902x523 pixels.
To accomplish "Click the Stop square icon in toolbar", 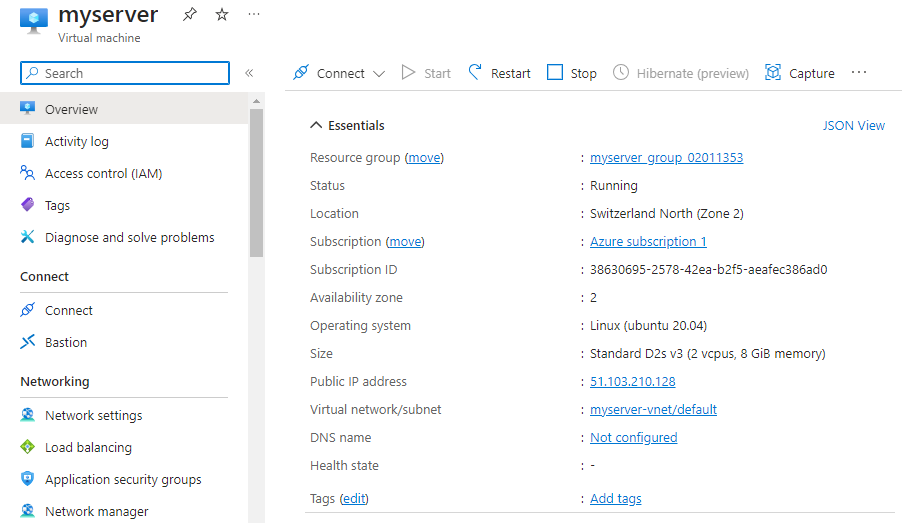I will (555, 72).
